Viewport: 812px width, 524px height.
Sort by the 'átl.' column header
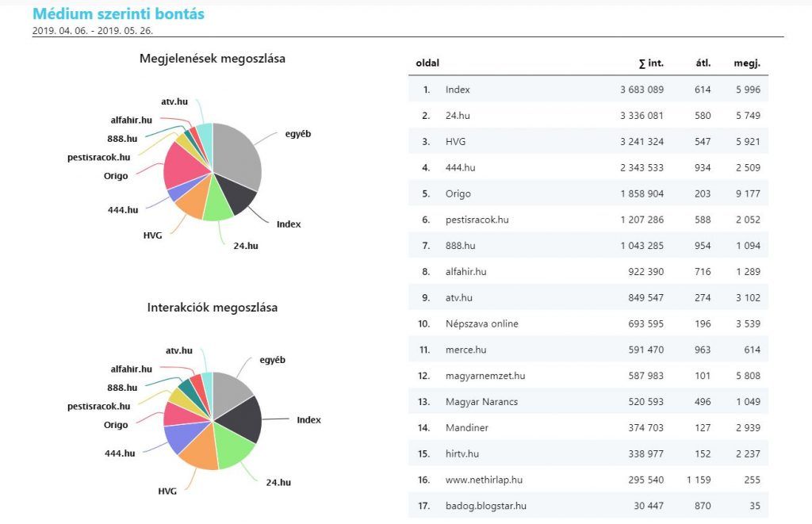click(x=703, y=63)
